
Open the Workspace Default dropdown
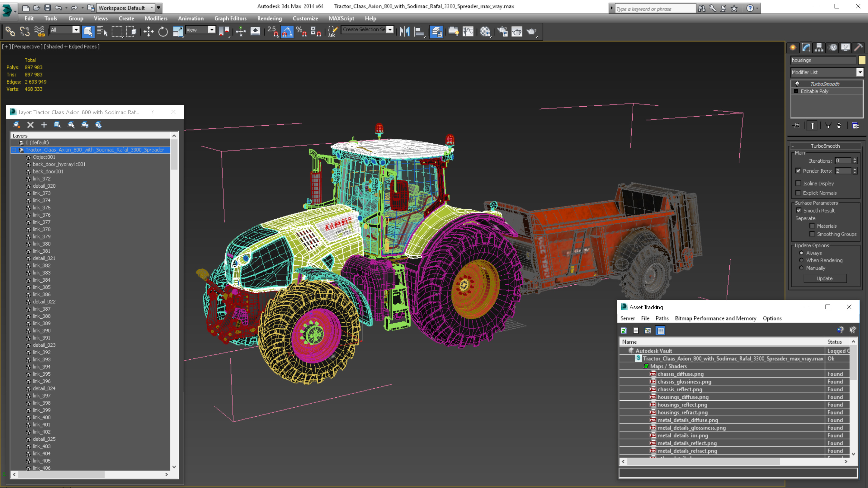(126, 8)
